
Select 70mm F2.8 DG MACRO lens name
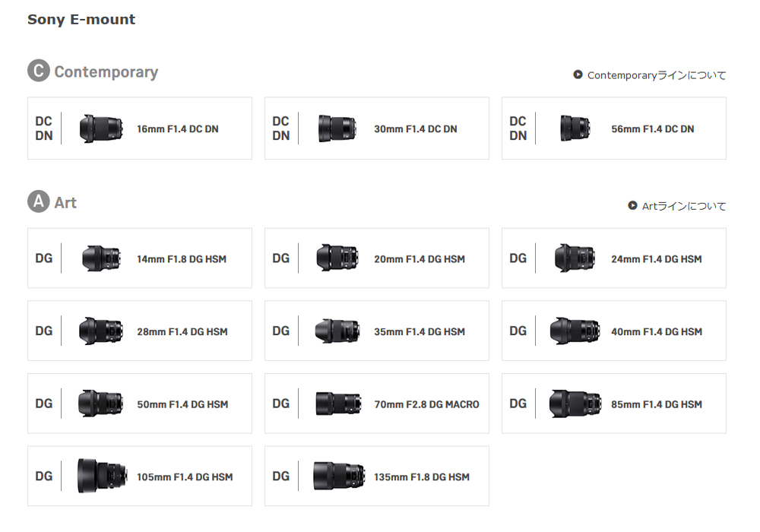(x=426, y=404)
